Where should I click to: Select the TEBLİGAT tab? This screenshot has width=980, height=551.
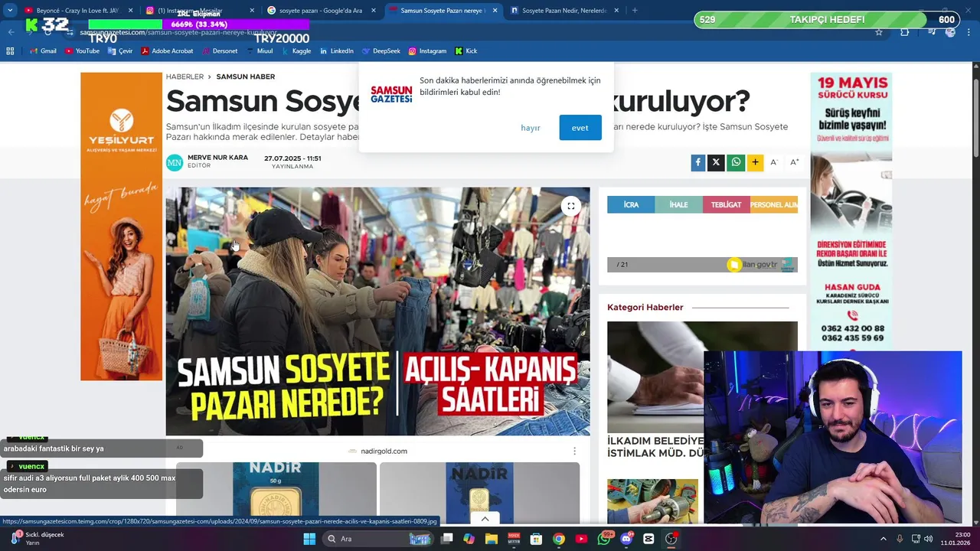(727, 204)
